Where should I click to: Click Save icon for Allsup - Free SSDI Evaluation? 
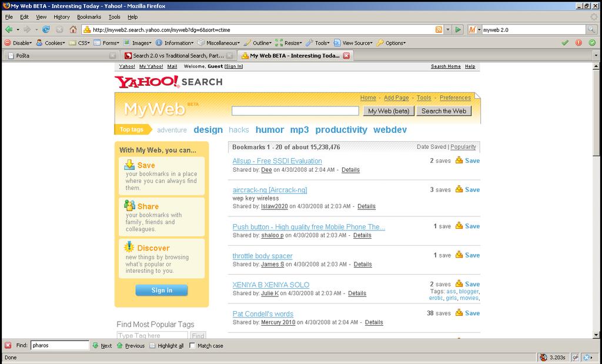pyautogui.click(x=459, y=161)
